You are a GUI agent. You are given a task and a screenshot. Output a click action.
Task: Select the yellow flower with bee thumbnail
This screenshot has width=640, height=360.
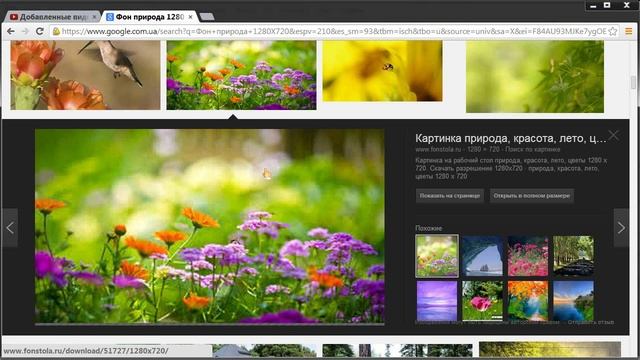click(x=382, y=71)
